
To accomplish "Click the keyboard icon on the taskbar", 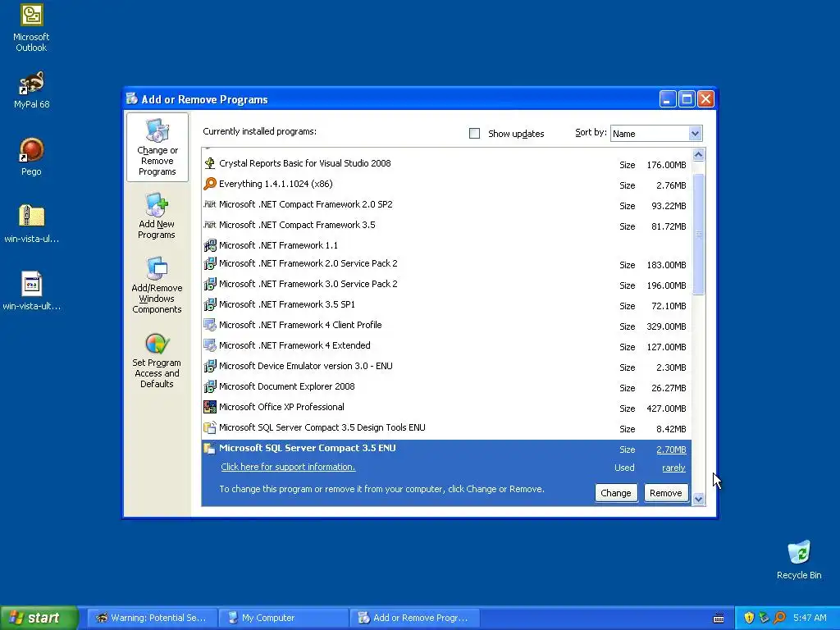I will [x=719, y=619].
